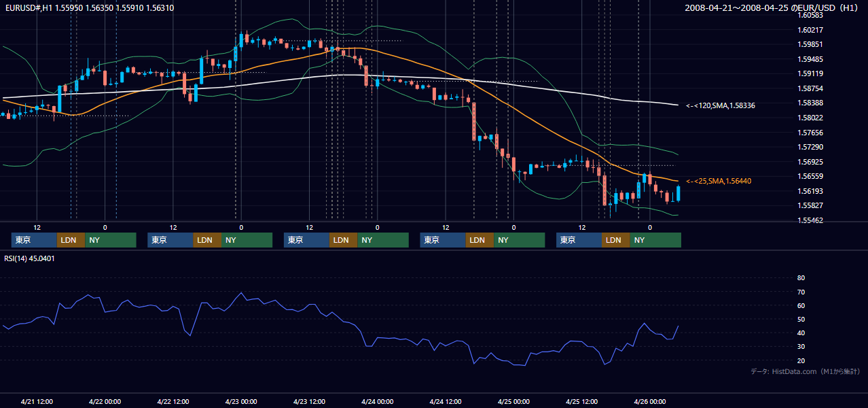Click the 1.58754 price axis label
Screen dimensions: 868x408
pos(810,88)
